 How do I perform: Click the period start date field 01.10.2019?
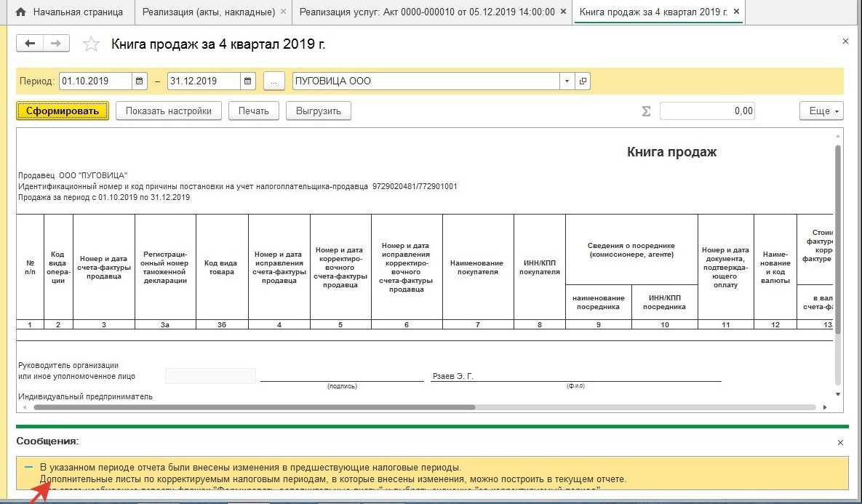pos(95,81)
